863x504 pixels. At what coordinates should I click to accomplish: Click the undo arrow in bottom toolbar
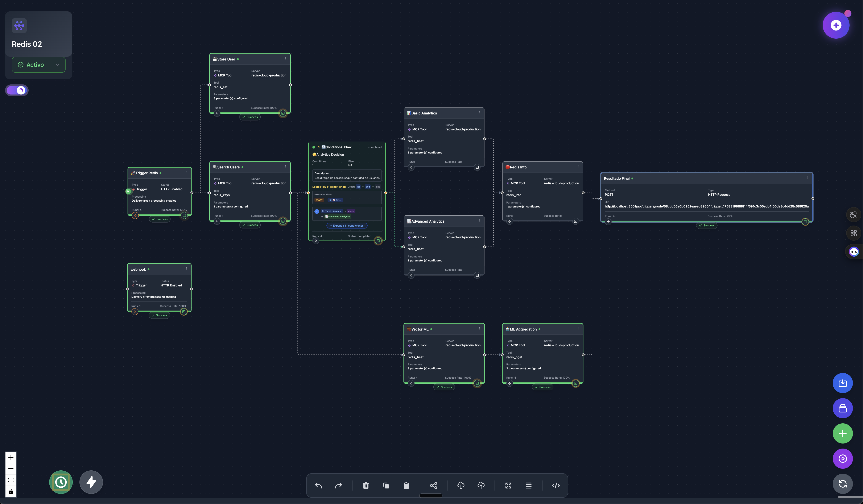click(x=318, y=485)
